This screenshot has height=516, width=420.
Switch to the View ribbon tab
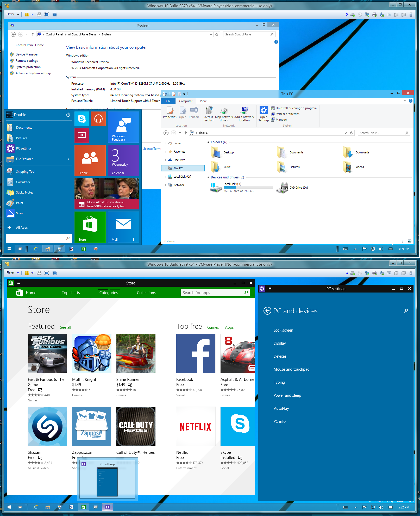point(203,101)
